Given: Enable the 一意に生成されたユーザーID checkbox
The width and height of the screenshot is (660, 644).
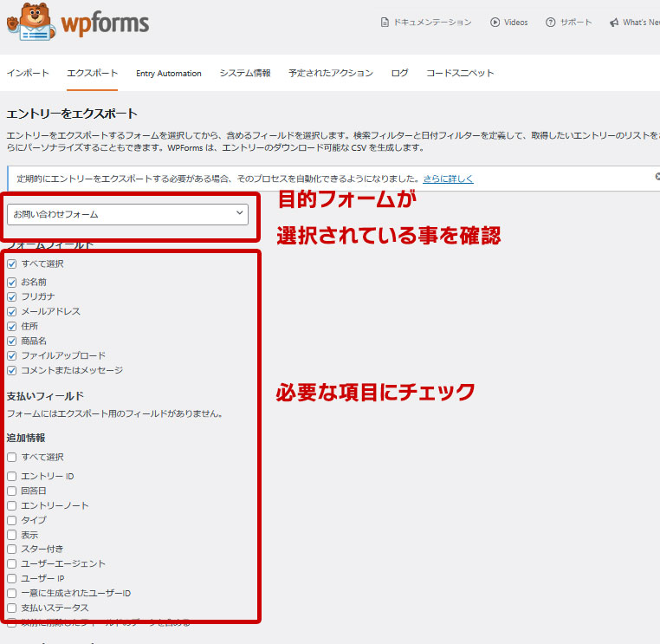Looking at the screenshot, I should 12,594.
